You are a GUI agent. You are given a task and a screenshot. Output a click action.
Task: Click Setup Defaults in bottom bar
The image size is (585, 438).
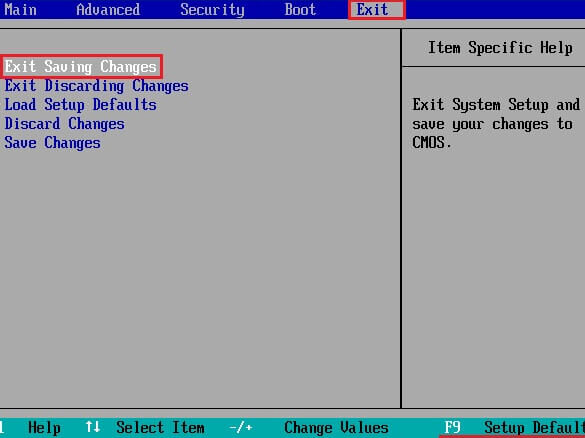click(534, 428)
